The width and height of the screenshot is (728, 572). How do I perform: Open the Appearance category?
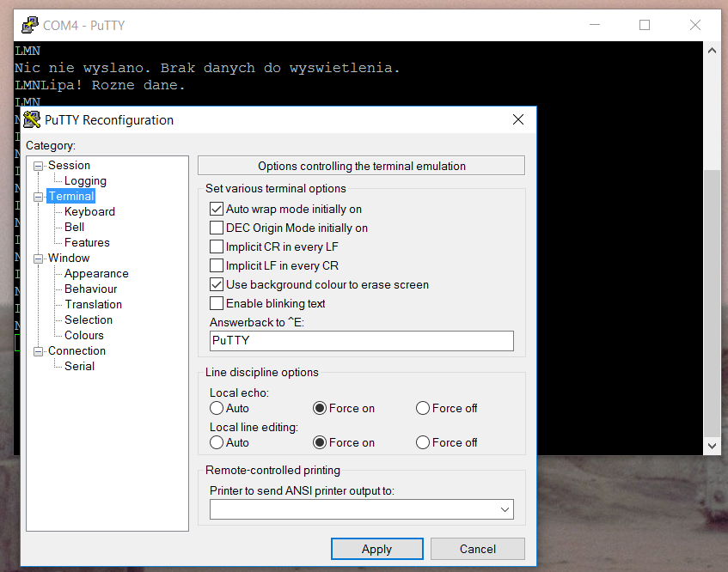96,274
